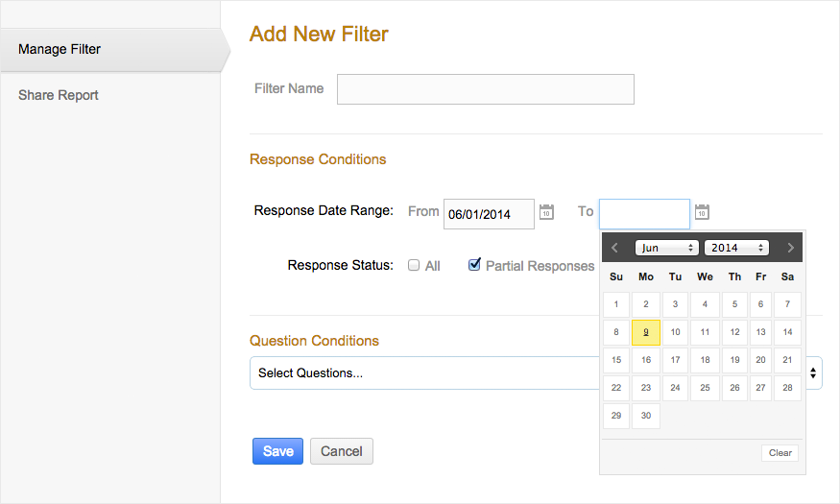Open the month dropdown showing Jun
The image size is (840, 504).
pos(666,248)
